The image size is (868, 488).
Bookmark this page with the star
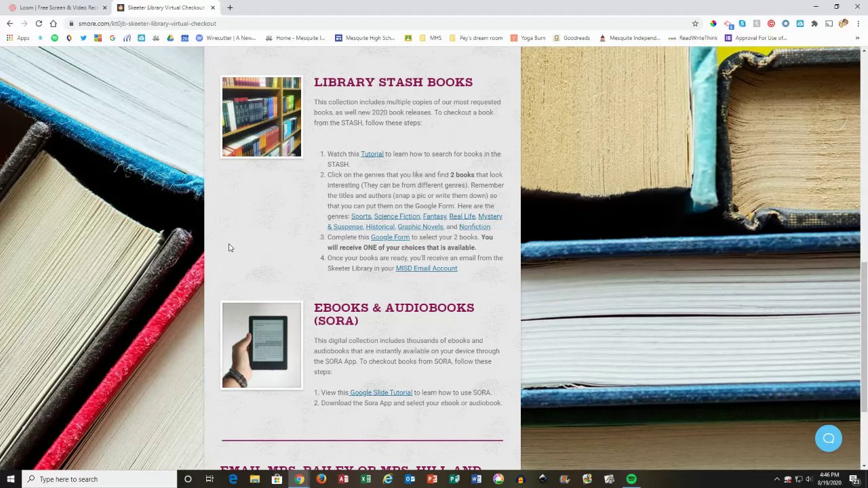coord(695,23)
